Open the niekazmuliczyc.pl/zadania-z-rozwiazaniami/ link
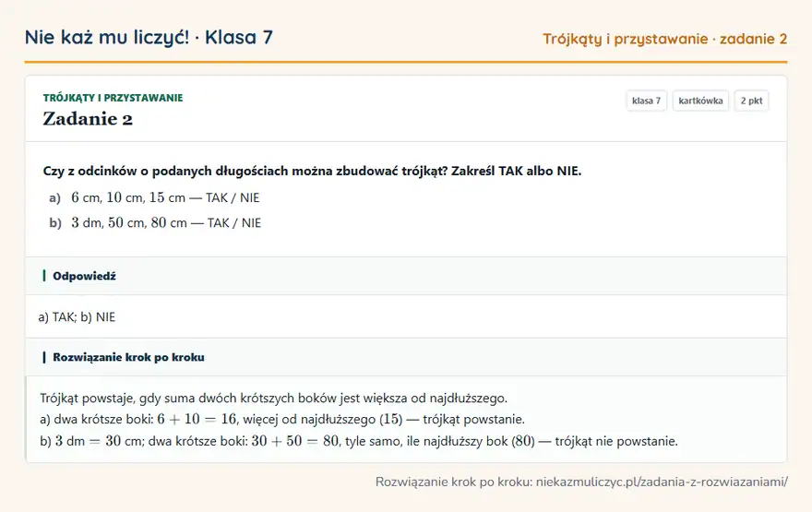This screenshot has height=512, width=812. click(x=662, y=482)
